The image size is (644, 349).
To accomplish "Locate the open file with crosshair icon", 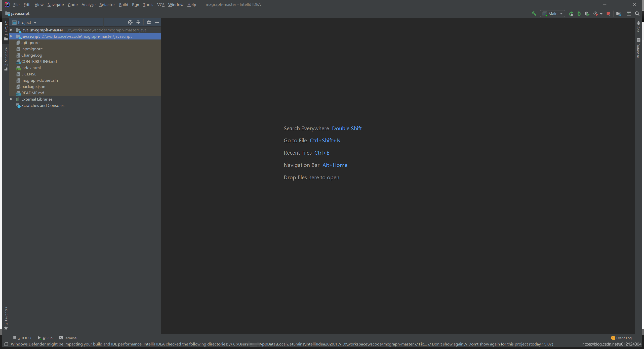I will [x=130, y=22].
